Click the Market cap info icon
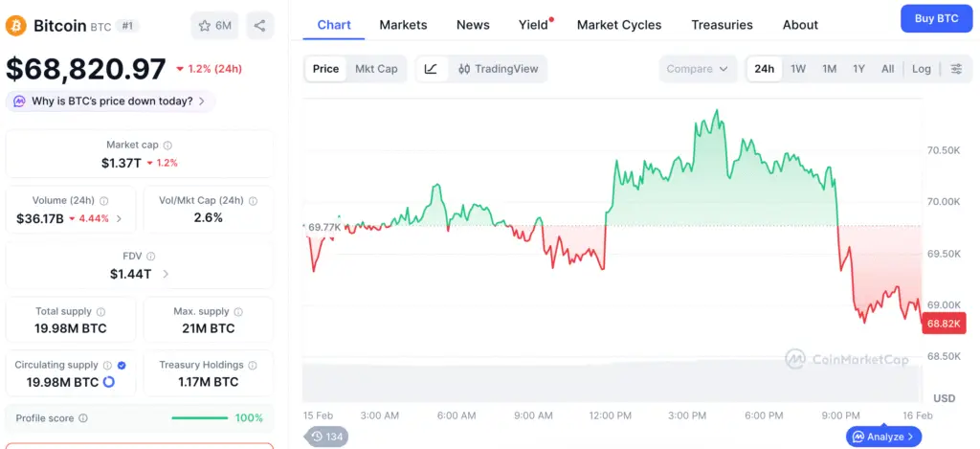This screenshot has width=980, height=449. [167, 146]
